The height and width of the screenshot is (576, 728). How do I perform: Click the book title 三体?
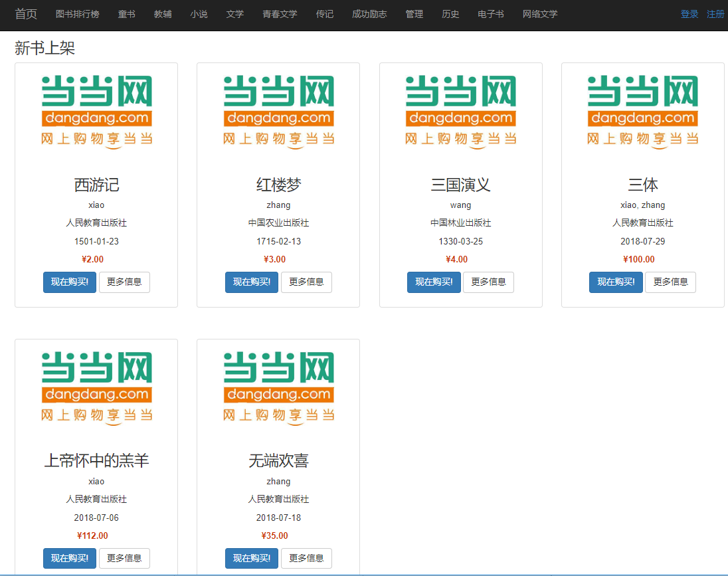pos(642,185)
